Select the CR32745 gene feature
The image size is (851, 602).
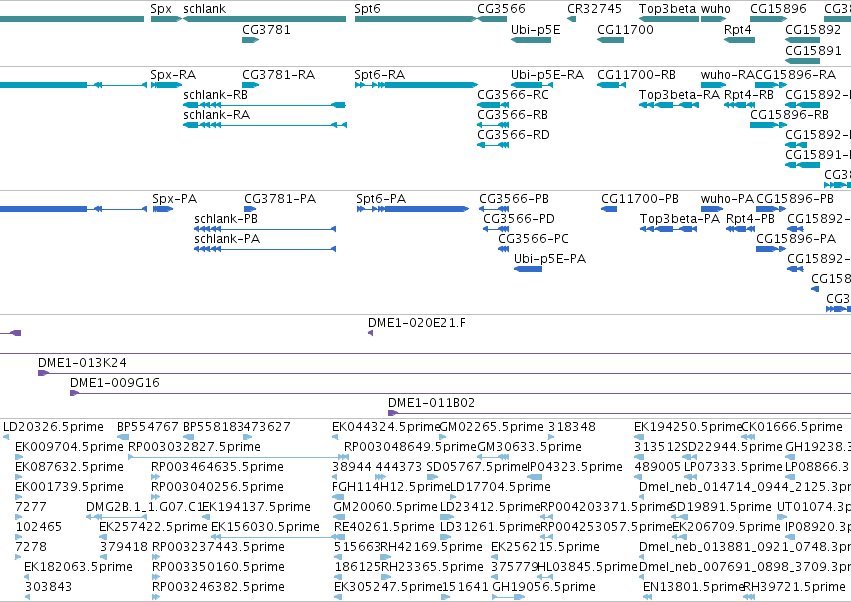571,19
